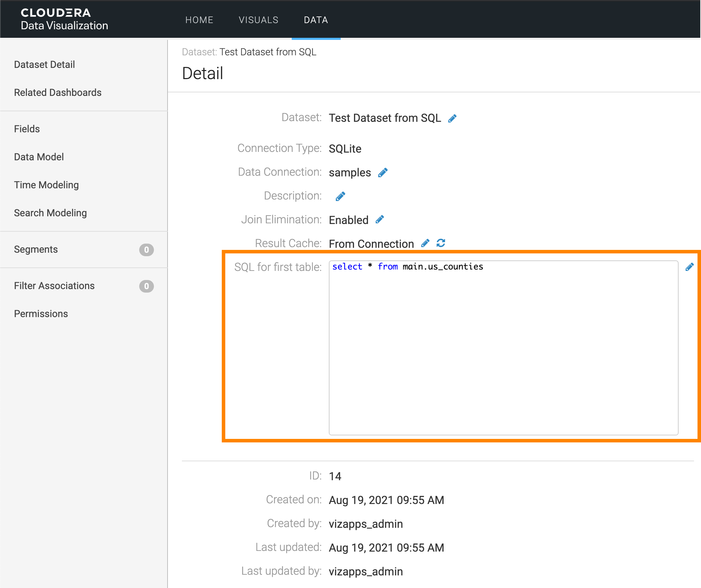Click pencil icon next to samples connection
This screenshot has width=701, height=588.
(x=383, y=173)
